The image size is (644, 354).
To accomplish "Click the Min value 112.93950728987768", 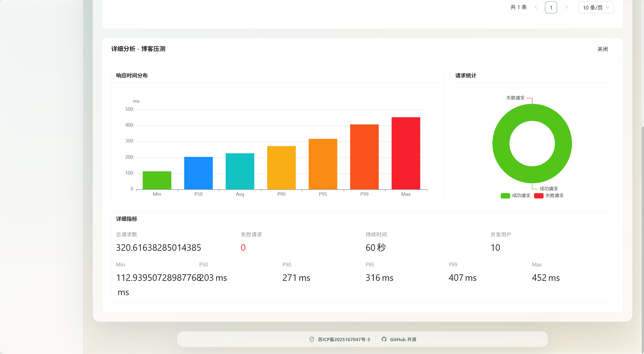I will coord(158,278).
